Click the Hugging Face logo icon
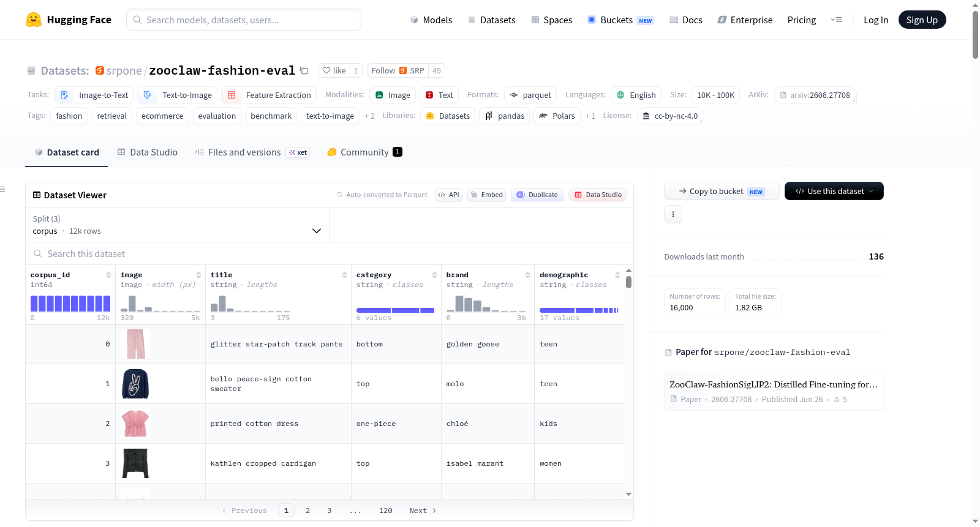 pyautogui.click(x=34, y=20)
